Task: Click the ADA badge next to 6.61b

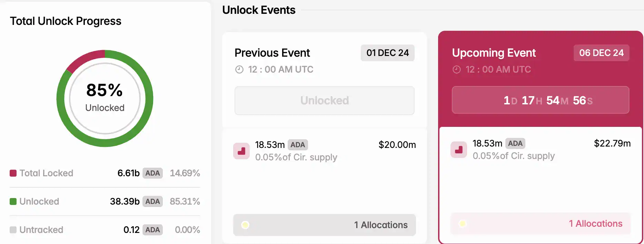Action: (152, 173)
